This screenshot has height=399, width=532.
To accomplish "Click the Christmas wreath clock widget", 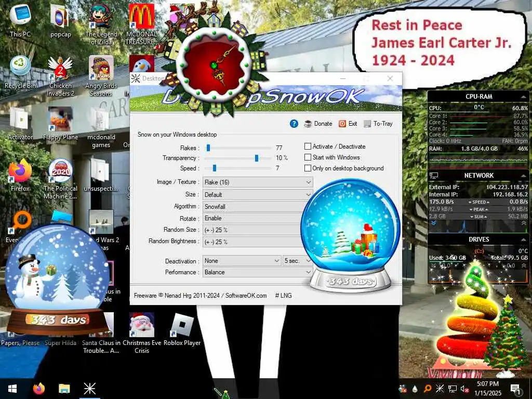I will [215, 64].
